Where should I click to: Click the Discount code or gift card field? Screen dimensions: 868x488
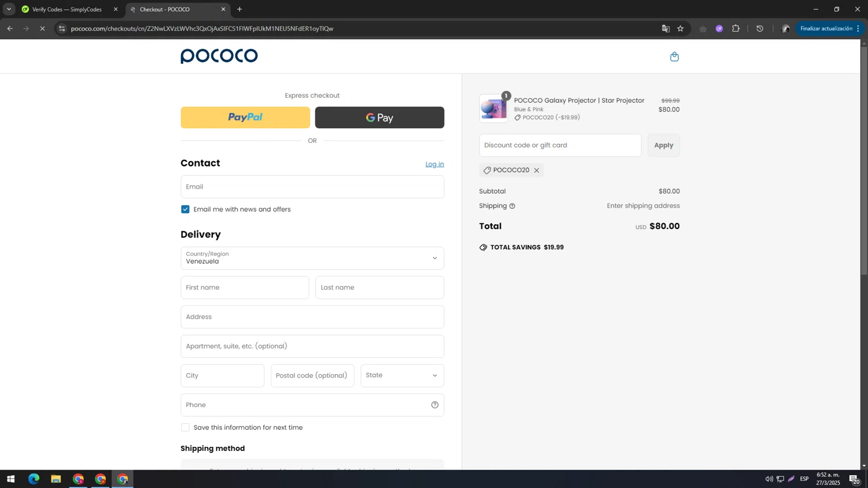pos(560,145)
